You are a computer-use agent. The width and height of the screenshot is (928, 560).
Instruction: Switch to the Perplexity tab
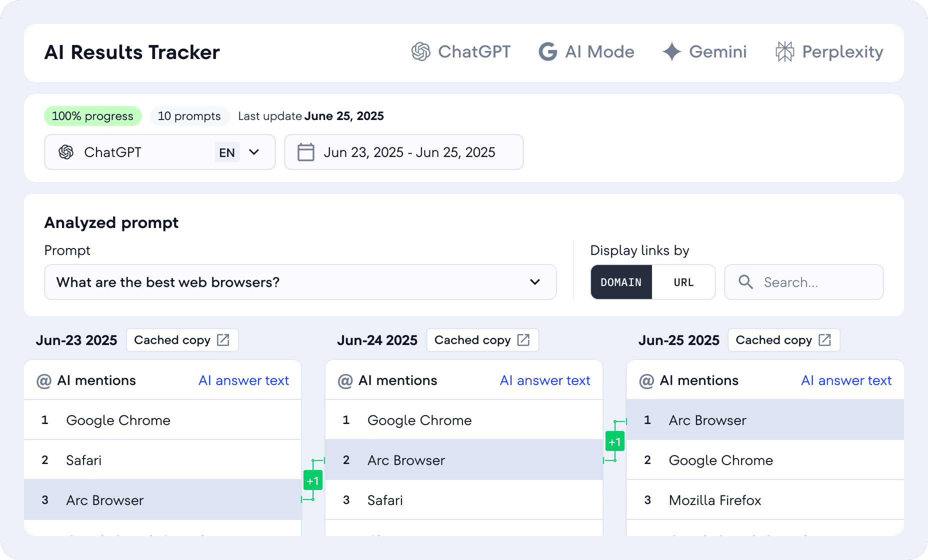pyautogui.click(x=829, y=51)
